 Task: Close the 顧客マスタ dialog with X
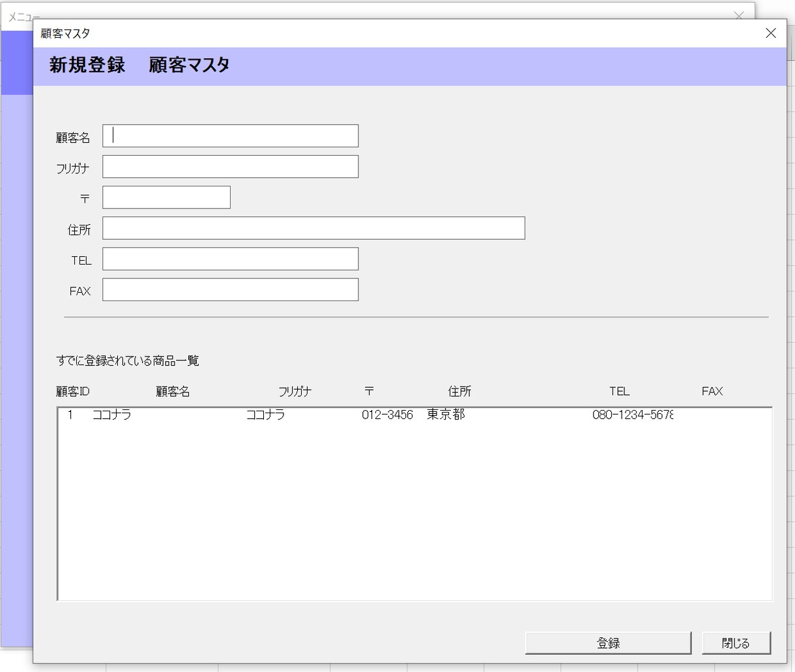click(771, 33)
